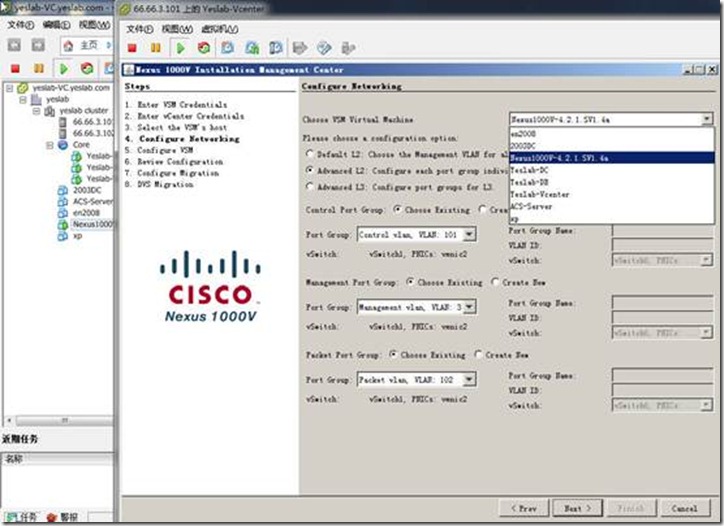This screenshot has height=526, width=724.
Task: Choose Existing for Control Port Group
Action: (397, 209)
